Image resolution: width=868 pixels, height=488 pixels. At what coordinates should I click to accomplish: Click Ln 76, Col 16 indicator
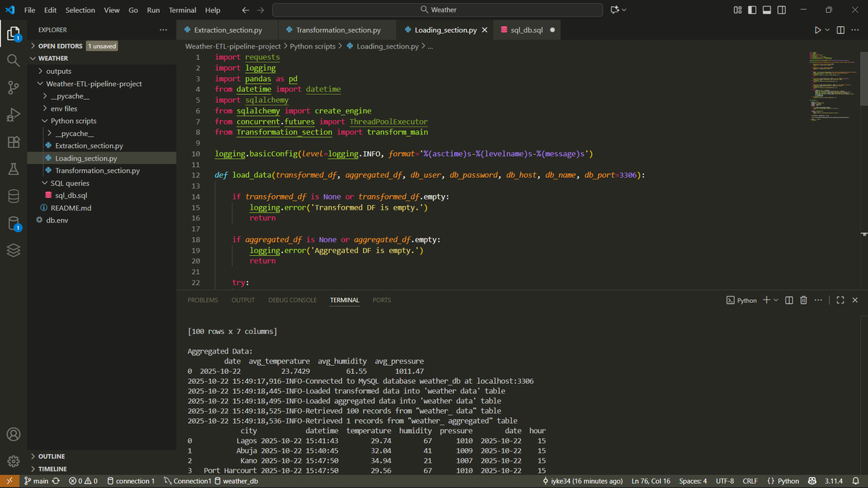pos(651,481)
